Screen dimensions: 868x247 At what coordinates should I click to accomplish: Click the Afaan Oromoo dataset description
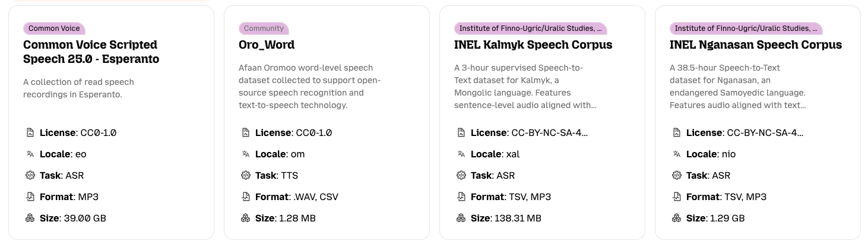[309, 87]
